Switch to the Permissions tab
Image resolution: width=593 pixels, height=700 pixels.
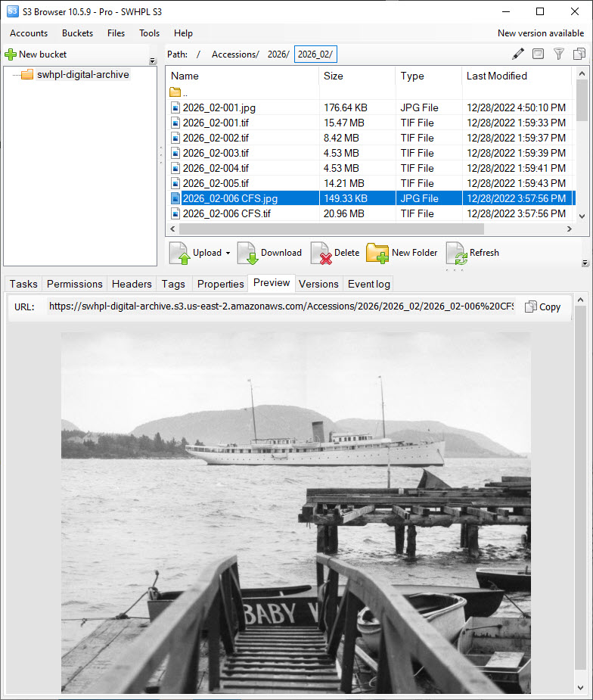click(x=75, y=284)
